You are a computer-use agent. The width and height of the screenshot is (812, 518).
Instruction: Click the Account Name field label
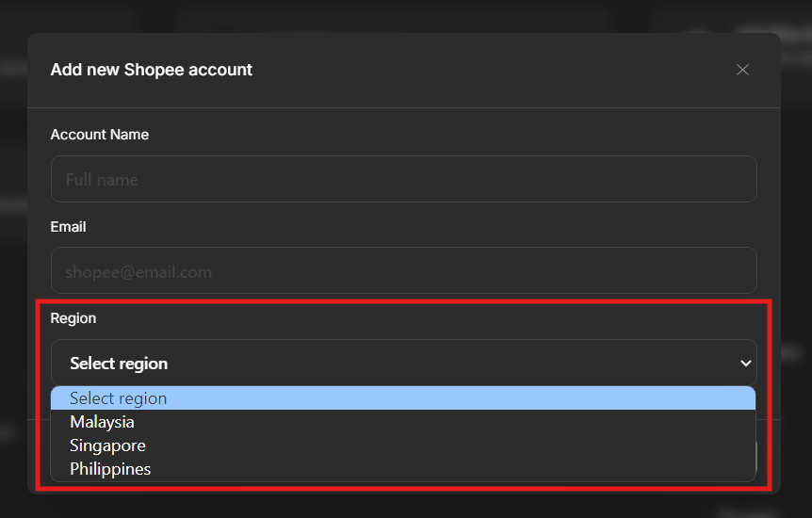click(x=100, y=135)
